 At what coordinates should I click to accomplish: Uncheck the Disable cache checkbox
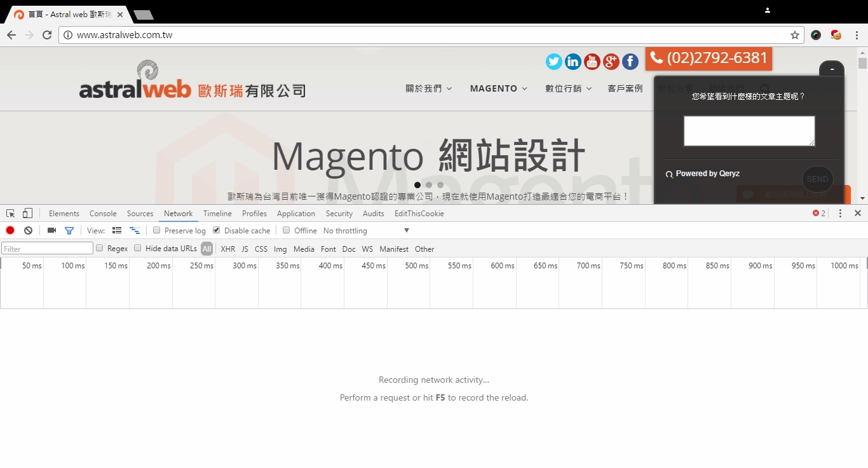point(217,230)
